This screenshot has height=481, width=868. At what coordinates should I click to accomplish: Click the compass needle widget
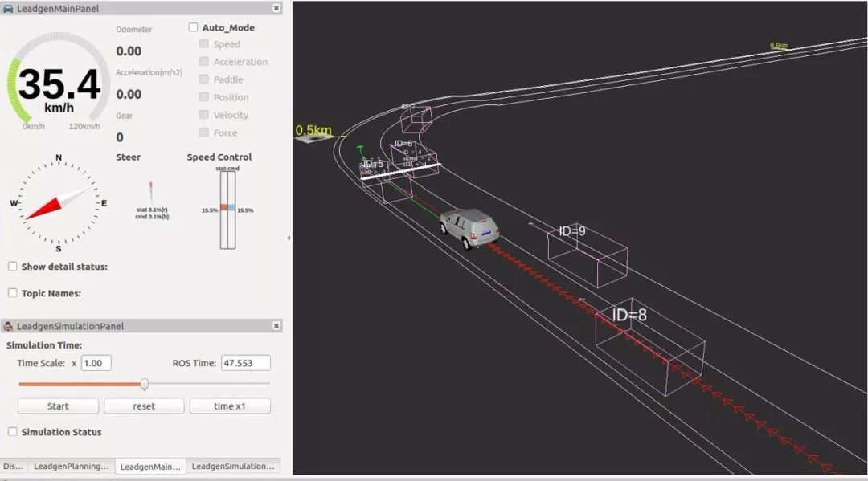click(58, 203)
